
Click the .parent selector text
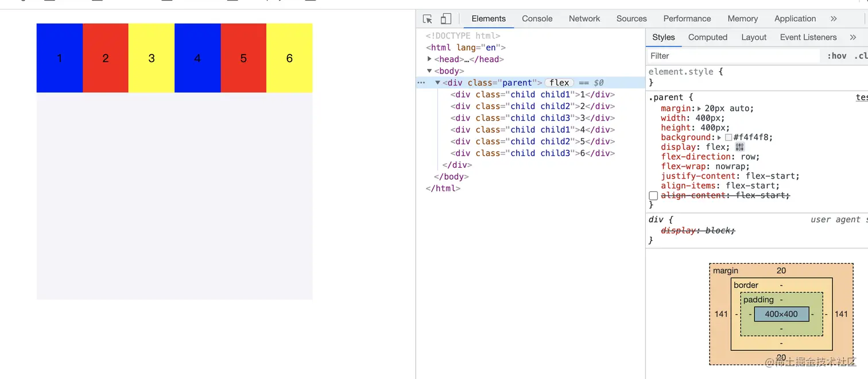pos(665,98)
